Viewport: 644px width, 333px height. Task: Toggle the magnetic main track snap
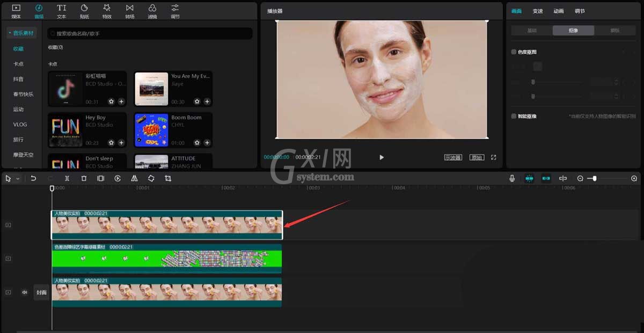(529, 178)
